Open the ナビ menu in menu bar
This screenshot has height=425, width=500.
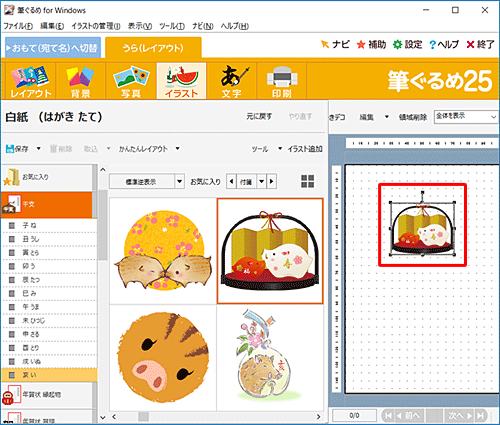coord(203,26)
